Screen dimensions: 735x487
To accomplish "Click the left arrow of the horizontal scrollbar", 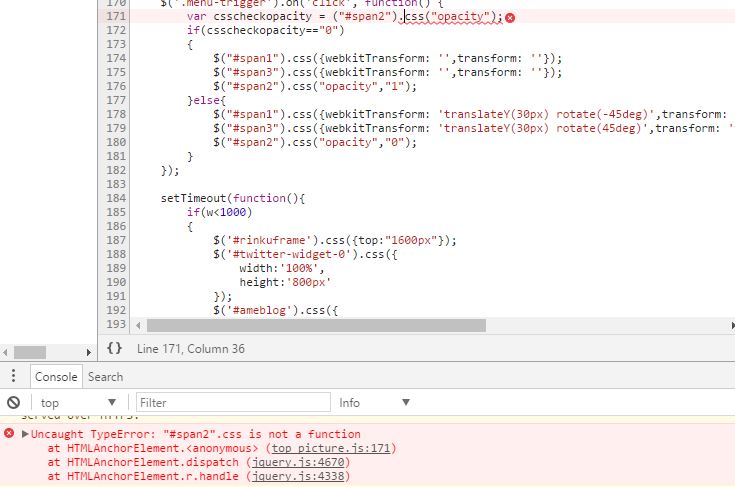I will 8,352.
